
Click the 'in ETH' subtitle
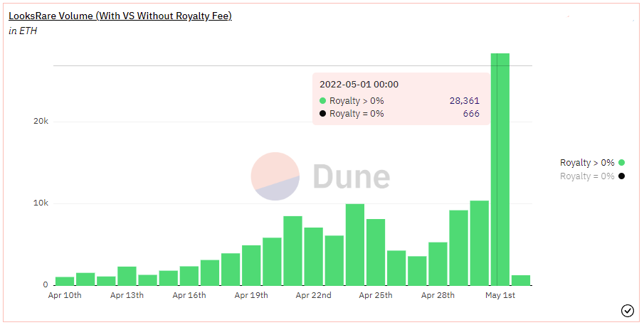coord(23,31)
